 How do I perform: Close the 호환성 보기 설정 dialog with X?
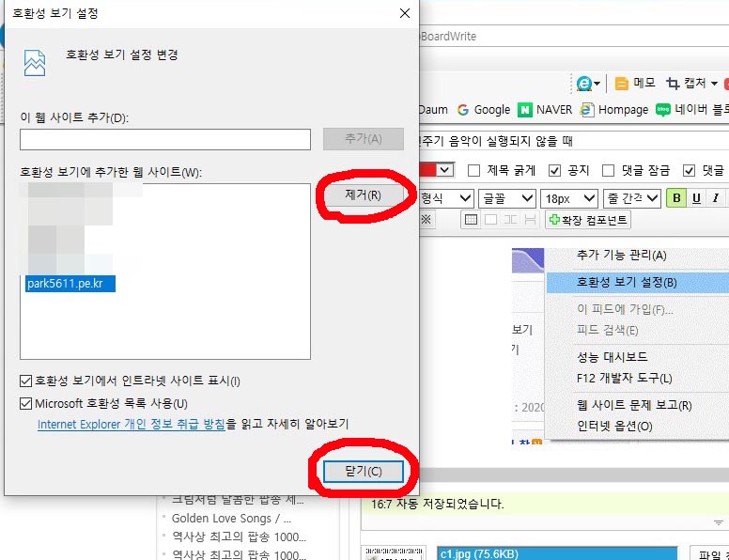click(x=405, y=13)
